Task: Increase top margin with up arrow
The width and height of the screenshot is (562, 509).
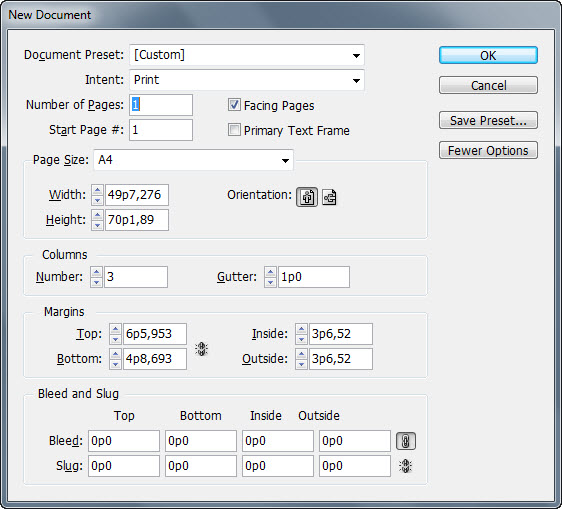Action: pos(115,329)
